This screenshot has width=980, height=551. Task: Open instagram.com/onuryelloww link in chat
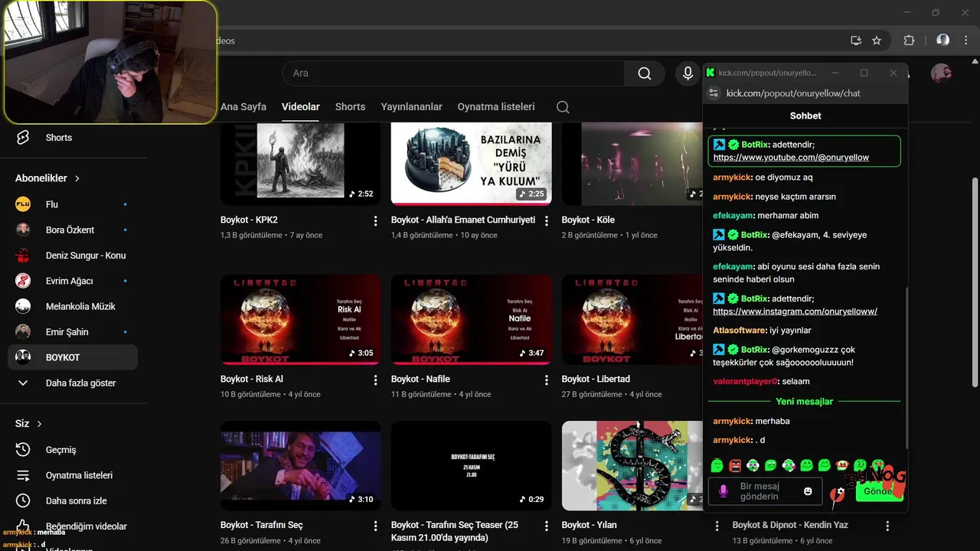[x=795, y=311]
